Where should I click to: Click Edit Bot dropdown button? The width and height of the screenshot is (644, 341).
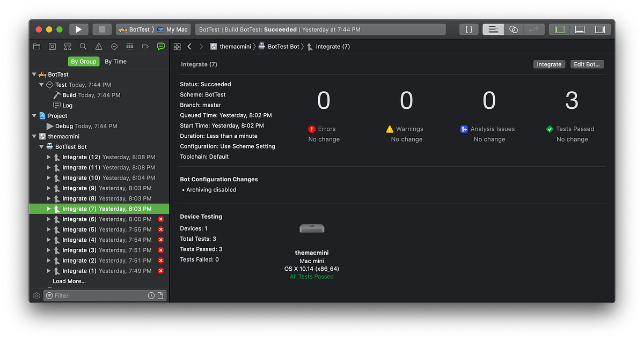click(587, 64)
